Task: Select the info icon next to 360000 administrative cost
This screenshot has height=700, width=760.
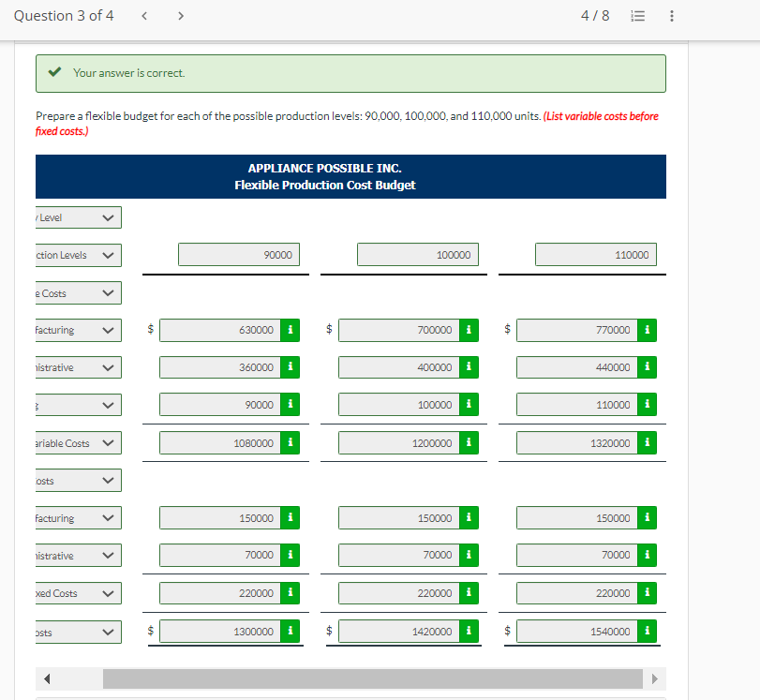Action: [x=290, y=367]
